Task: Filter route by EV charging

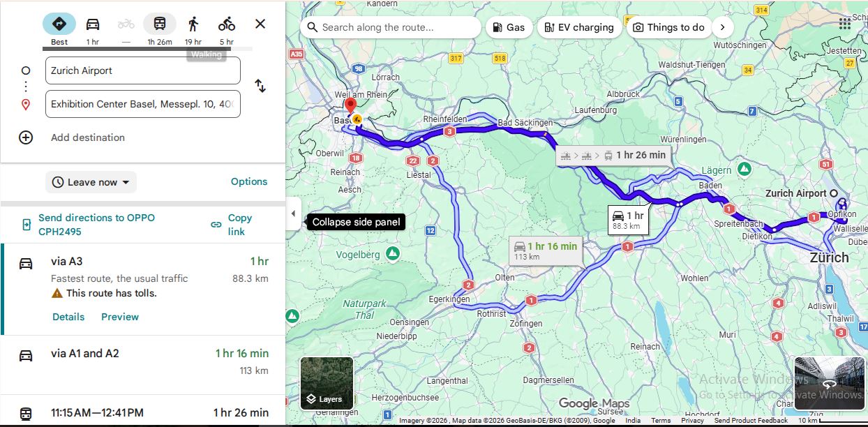Action: tap(579, 27)
